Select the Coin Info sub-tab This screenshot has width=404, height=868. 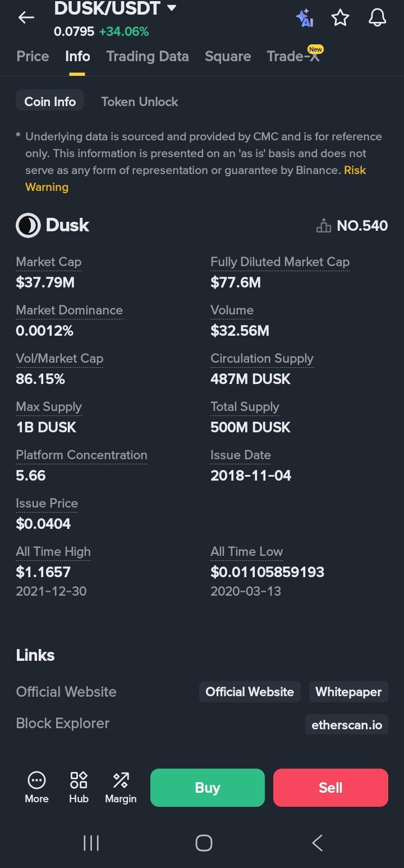(50, 102)
